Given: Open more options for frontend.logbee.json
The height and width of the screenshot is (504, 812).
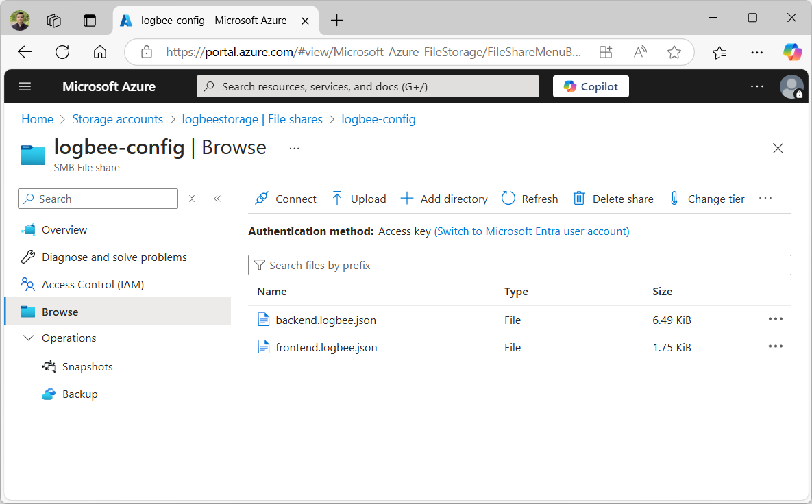Looking at the screenshot, I should (x=775, y=346).
